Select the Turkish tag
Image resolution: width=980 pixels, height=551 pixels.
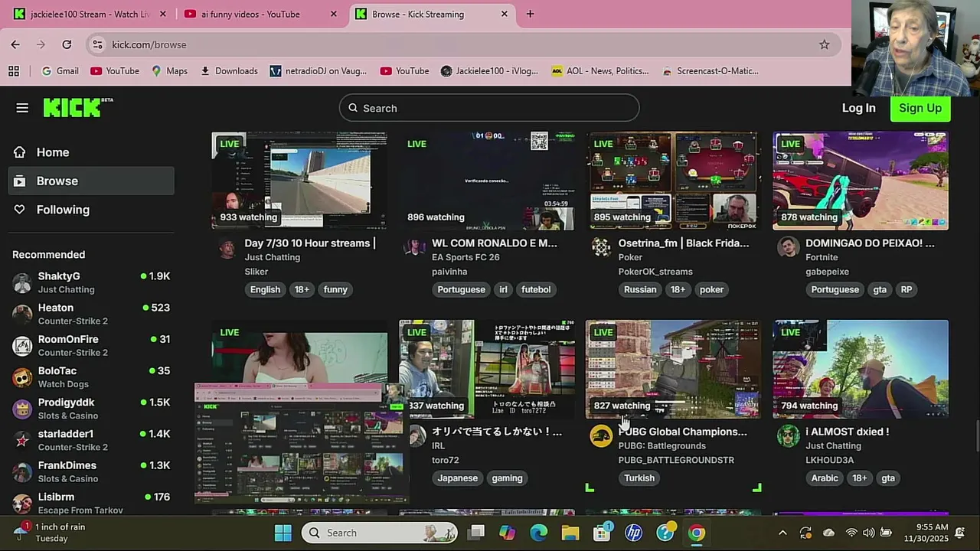coord(639,478)
